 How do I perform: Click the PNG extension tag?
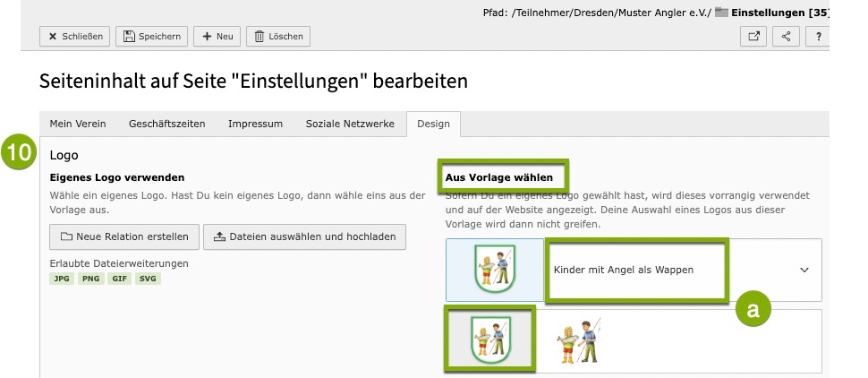click(90, 279)
